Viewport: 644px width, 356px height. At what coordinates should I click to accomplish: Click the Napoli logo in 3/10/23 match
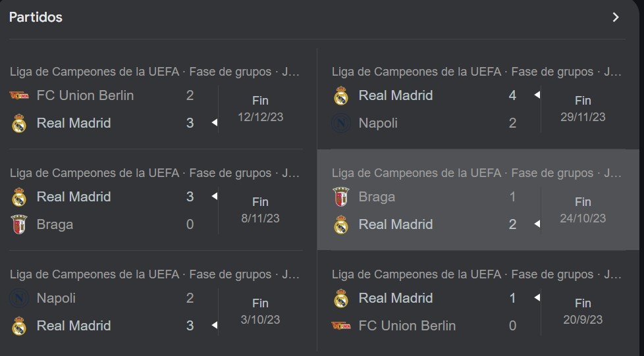(18, 298)
